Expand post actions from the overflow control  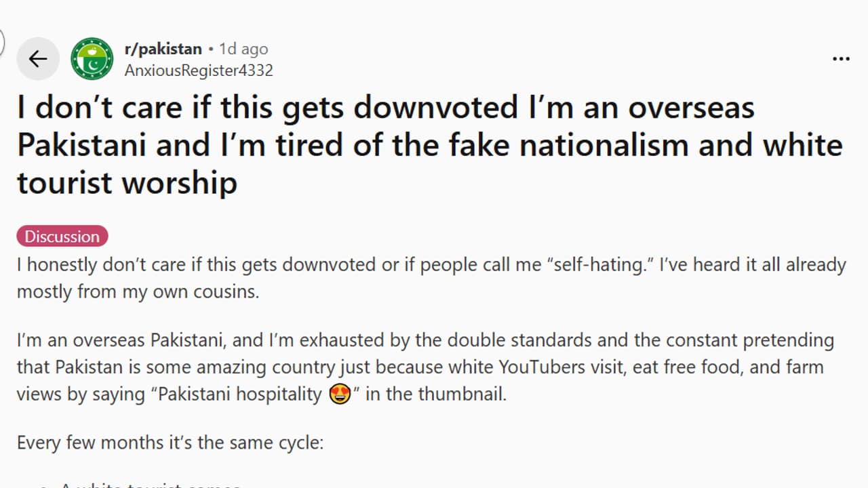coord(841,58)
